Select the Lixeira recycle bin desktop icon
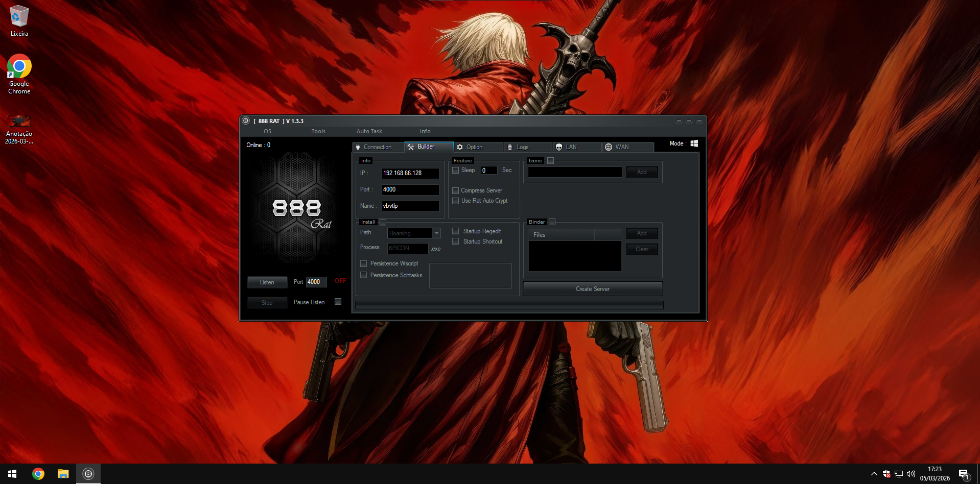The image size is (980, 484). pos(19,21)
